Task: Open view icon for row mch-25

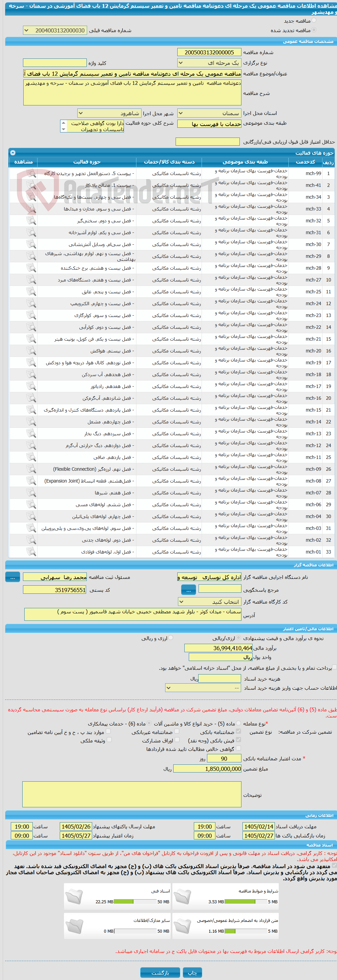Action: coord(31,291)
